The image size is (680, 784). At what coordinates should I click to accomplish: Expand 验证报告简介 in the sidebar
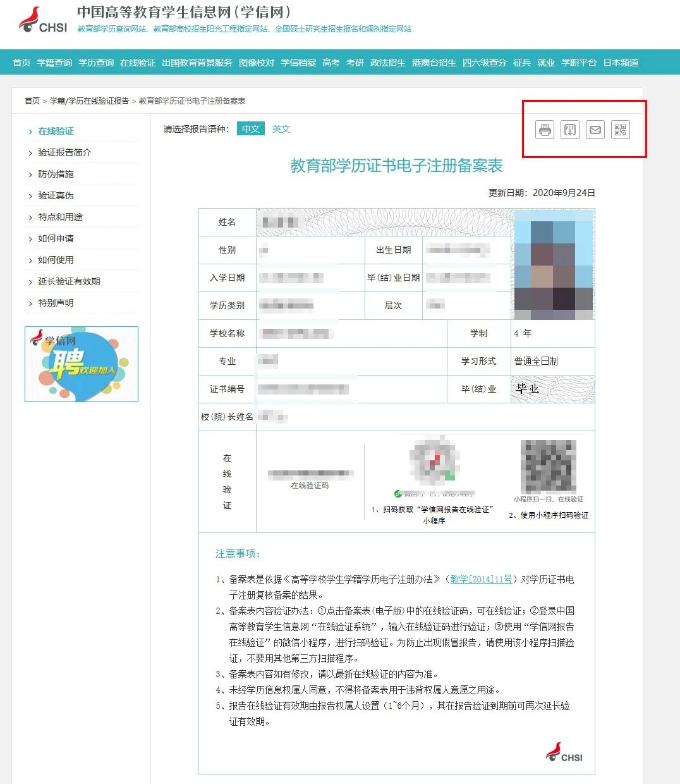pyautogui.click(x=64, y=152)
